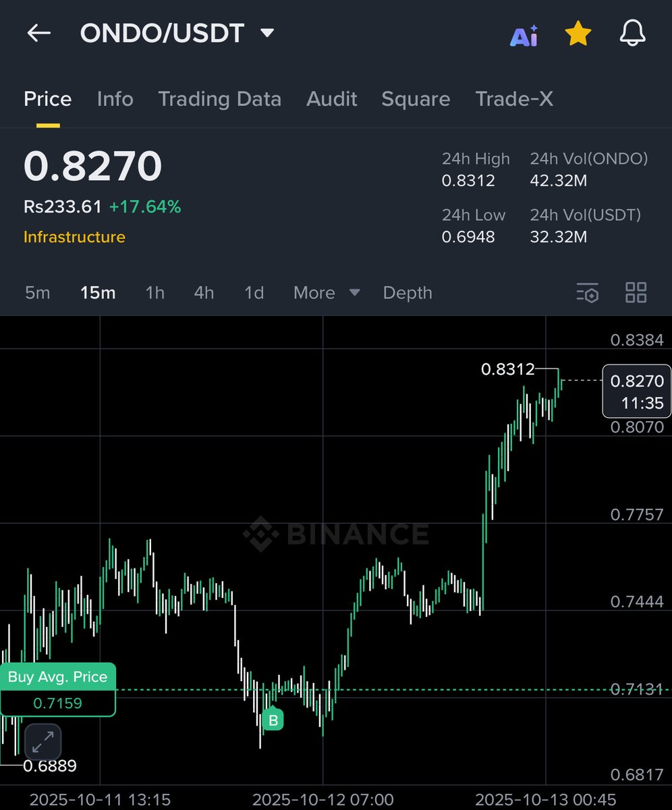672x810 pixels.
Task: Tap the Infrastructure category link
Action: tap(74, 237)
